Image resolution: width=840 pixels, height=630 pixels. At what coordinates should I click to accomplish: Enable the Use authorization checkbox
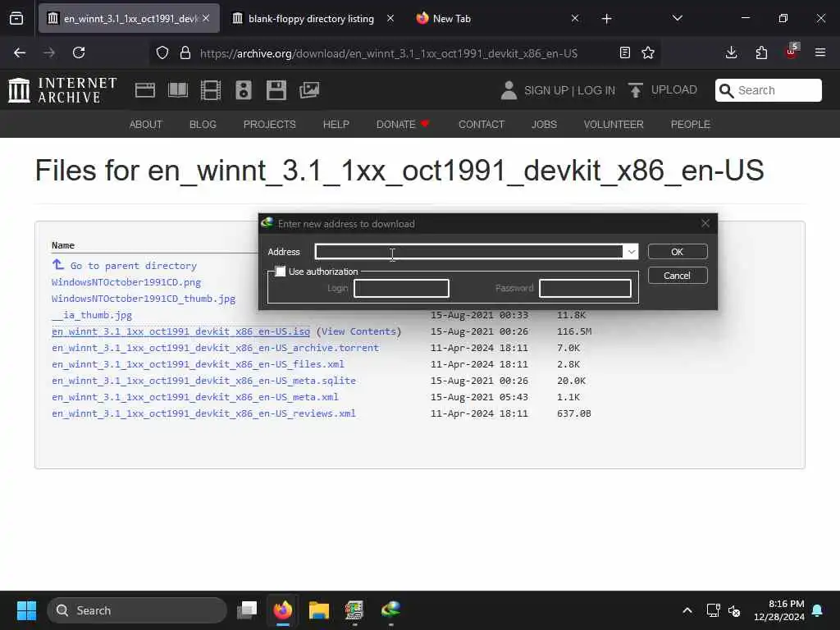[281, 272]
